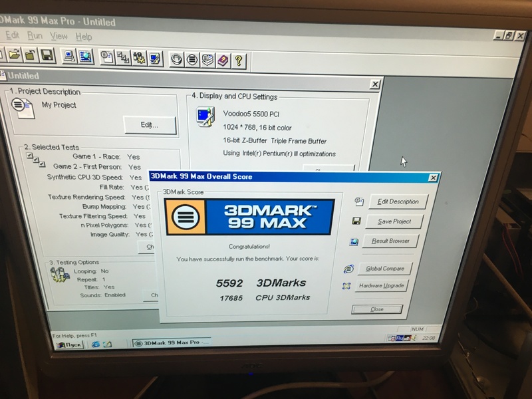Click the 'Synthetic CPU 3D Speed:' label

click(85, 177)
